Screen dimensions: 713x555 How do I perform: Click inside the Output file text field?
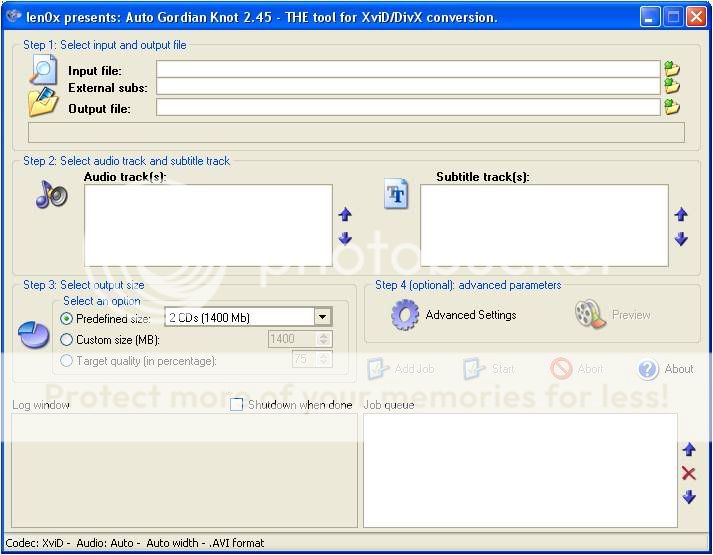pyautogui.click(x=407, y=107)
